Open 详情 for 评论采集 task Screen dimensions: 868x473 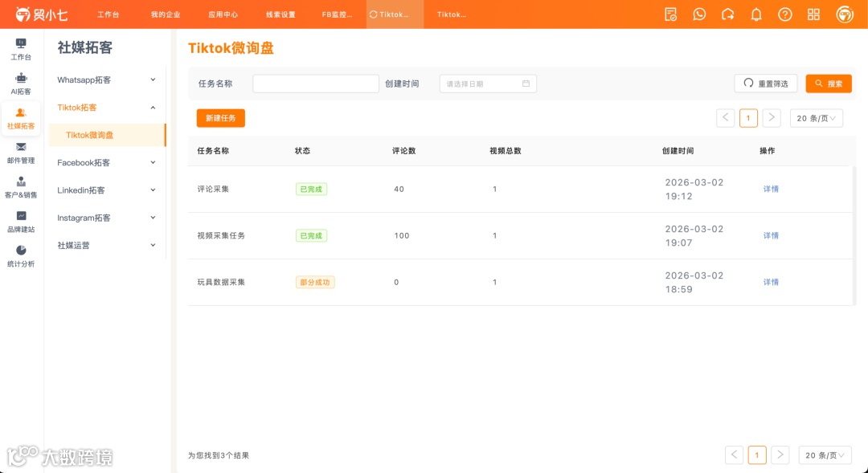coord(771,190)
